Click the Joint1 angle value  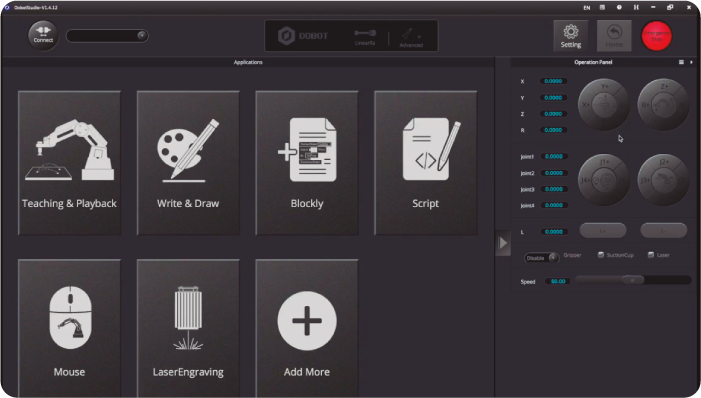pos(554,157)
